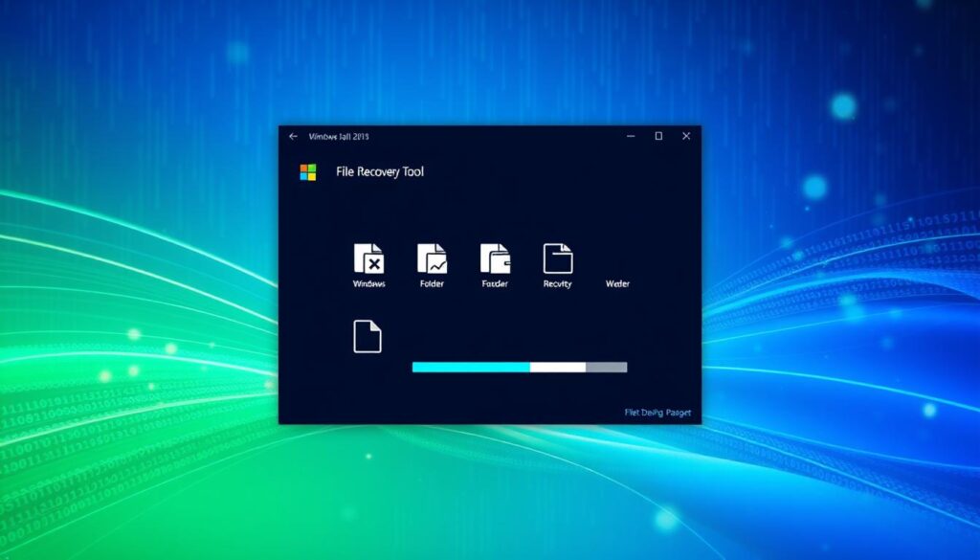Screen dimensions: 980x560
Task: Click the Fodder wallet-style file icon
Action: (495, 259)
